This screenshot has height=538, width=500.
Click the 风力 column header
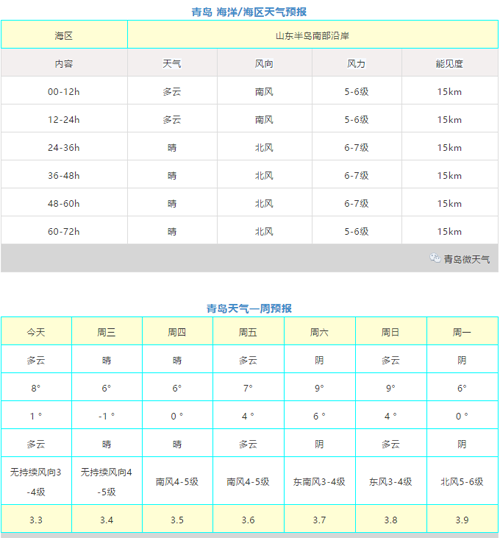click(x=357, y=63)
